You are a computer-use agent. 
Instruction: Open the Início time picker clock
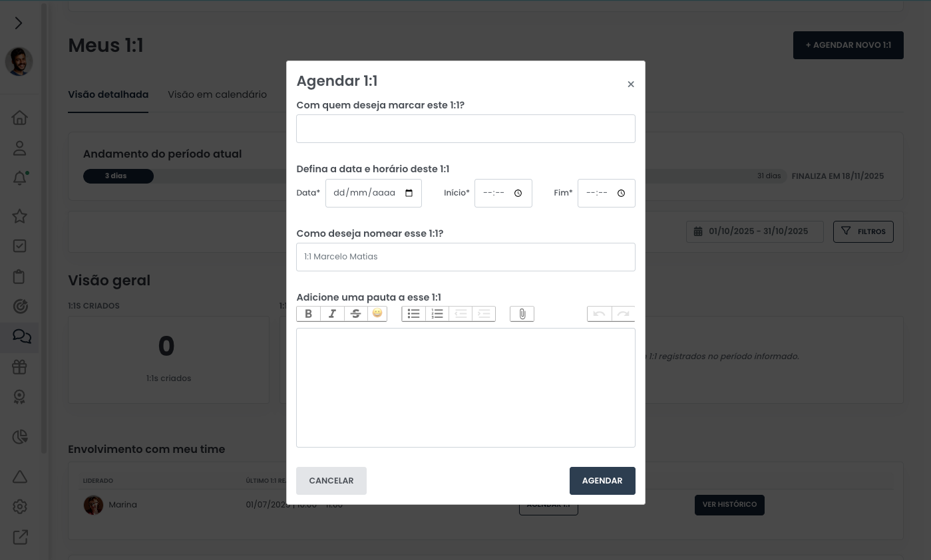pos(518,194)
